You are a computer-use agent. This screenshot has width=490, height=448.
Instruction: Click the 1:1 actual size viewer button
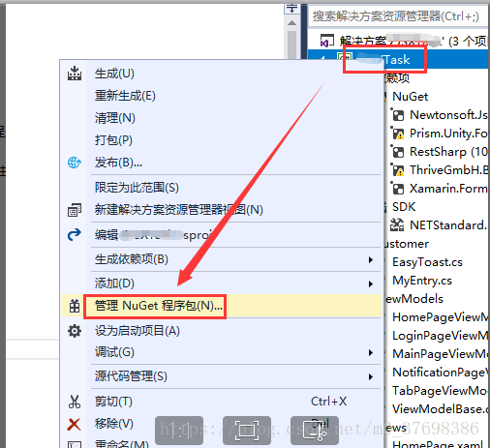179,431
